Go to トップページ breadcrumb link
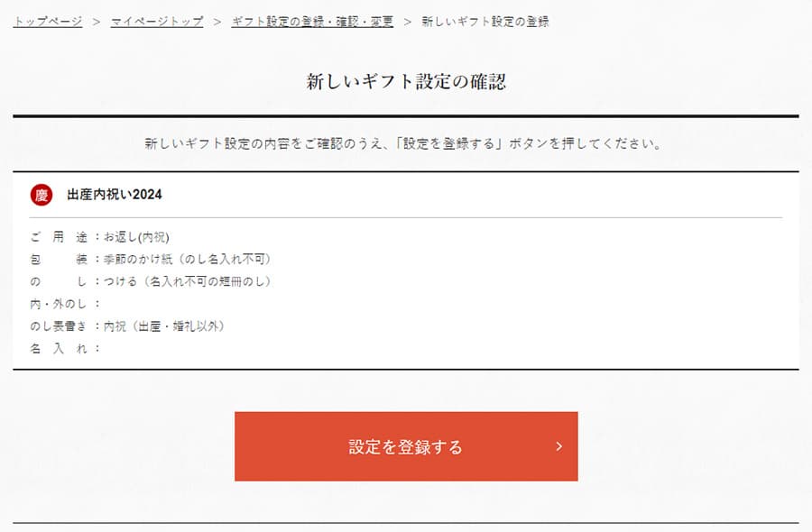The width and height of the screenshot is (812, 532). coord(48,22)
